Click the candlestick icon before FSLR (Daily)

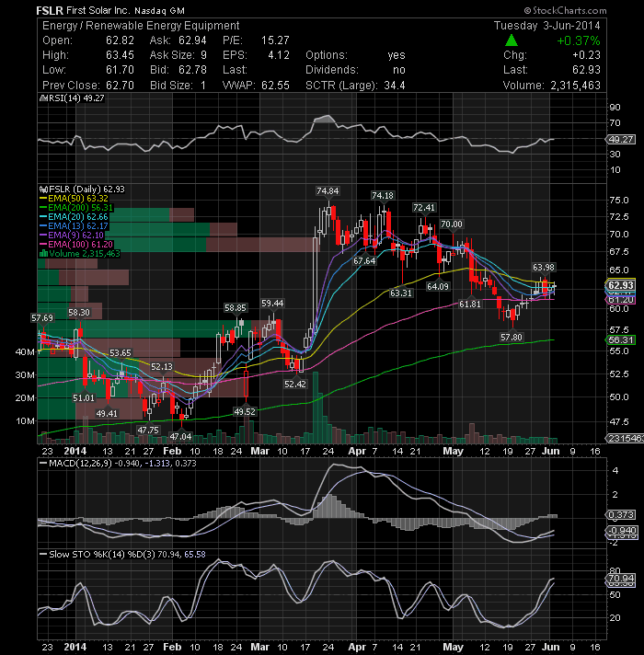[x=43, y=190]
